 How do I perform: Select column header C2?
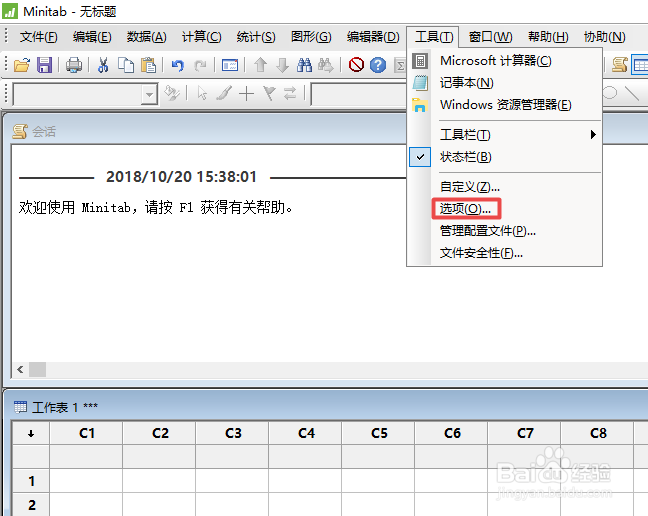(x=160, y=433)
